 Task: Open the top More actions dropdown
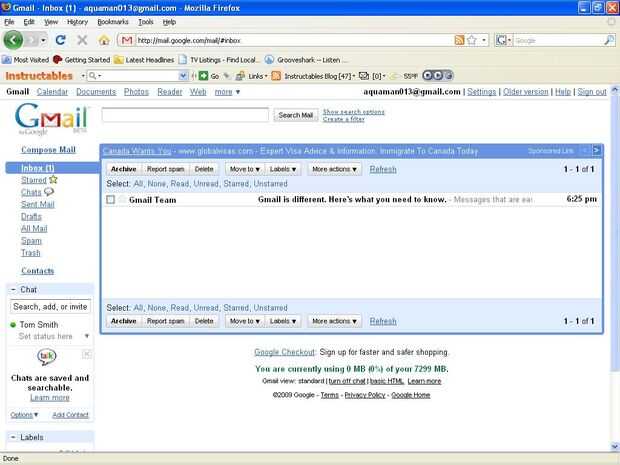335,169
